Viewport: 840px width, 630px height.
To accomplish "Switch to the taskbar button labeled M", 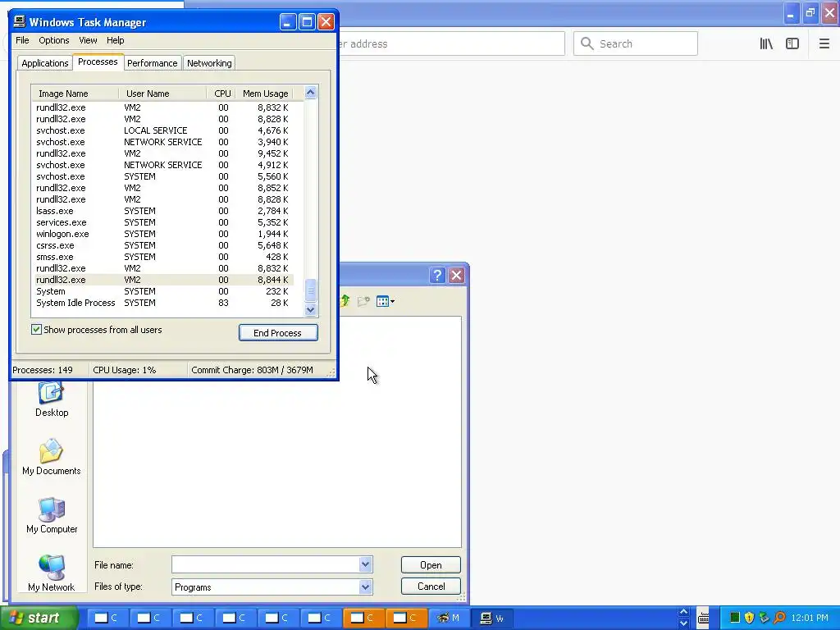I will click(x=449, y=619).
